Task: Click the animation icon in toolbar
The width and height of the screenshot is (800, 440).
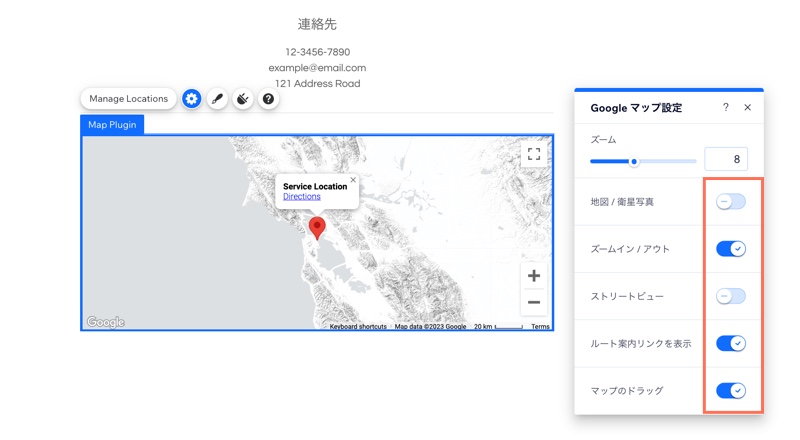Action: click(x=243, y=99)
